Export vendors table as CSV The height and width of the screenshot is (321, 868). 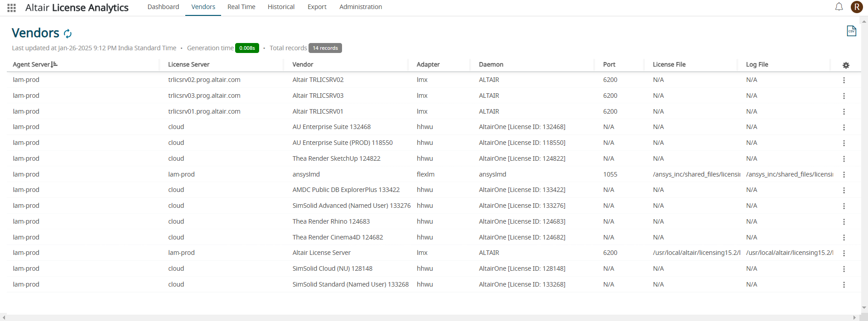[851, 31]
